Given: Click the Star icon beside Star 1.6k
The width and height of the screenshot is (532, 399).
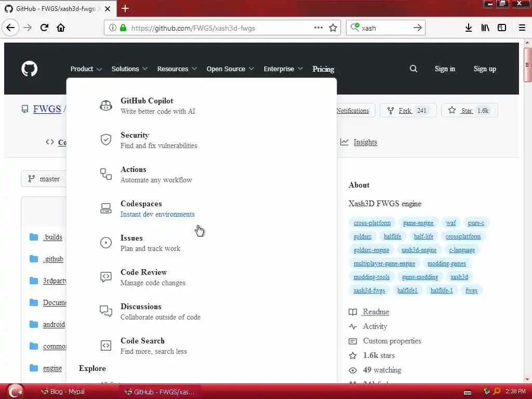Looking at the screenshot, I should (452, 110).
